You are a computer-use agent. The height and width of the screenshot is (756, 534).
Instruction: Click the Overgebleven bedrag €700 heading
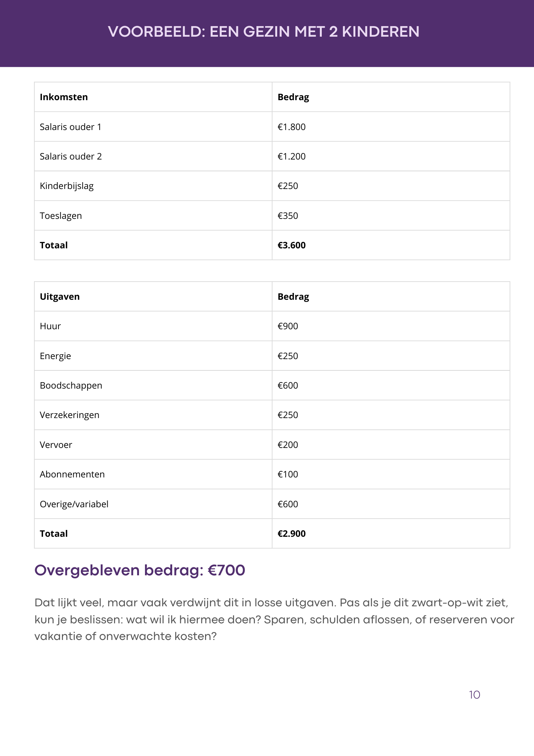coord(140,570)
